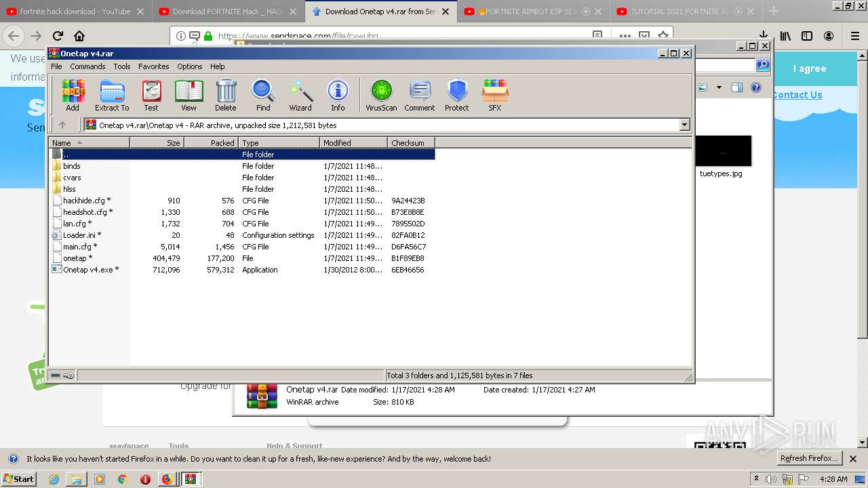Viewport: 868px width, 488px height.
Task: Open the File menu in WinRAR
Action: 56,66
